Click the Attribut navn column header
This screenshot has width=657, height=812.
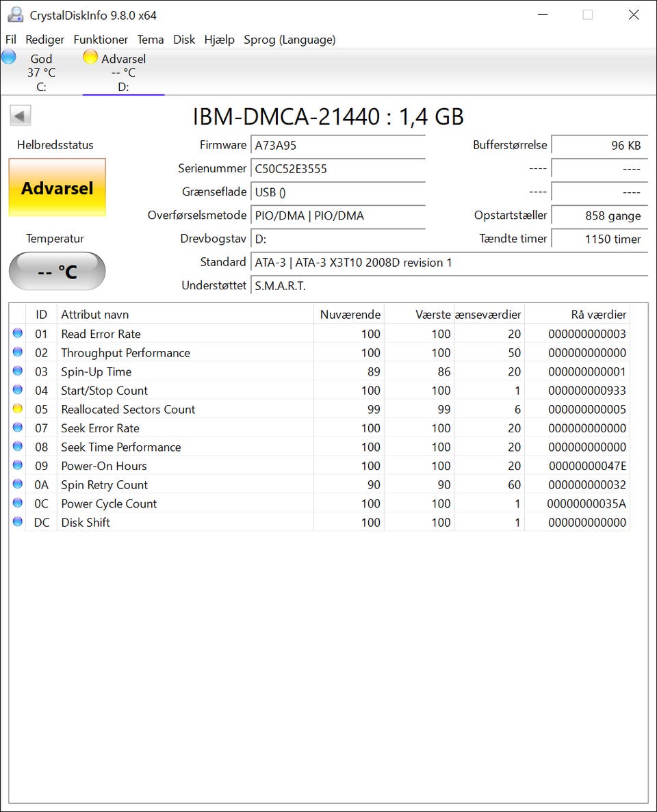[185, 315]
